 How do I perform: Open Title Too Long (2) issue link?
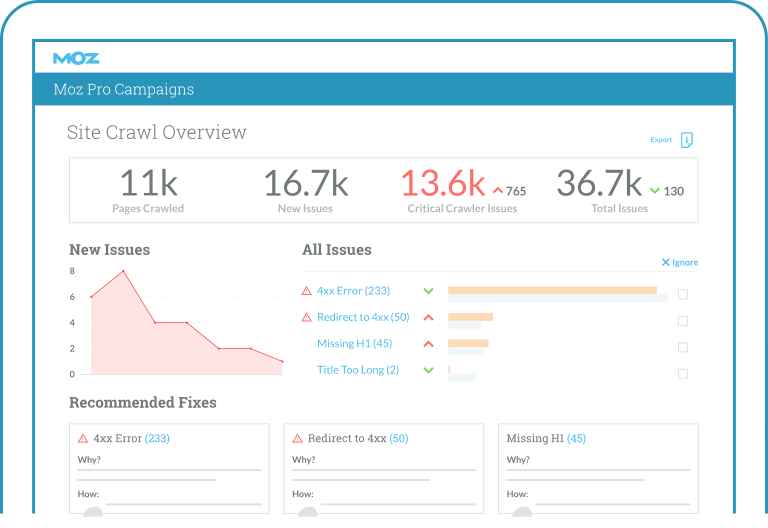coord(357,370)
